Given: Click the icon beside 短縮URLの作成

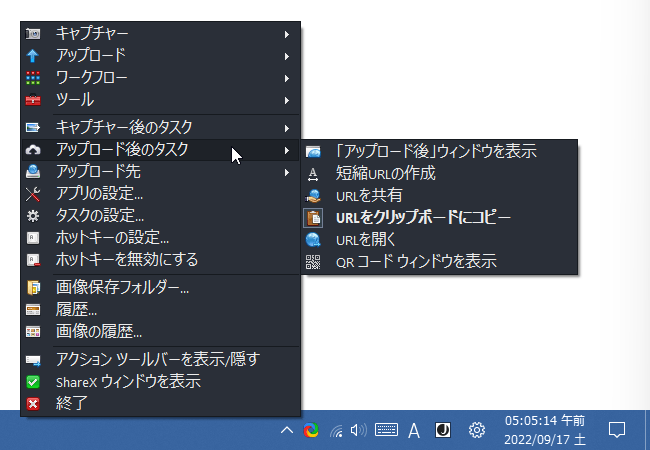Looking at the screenshot, I should point(313,174).
